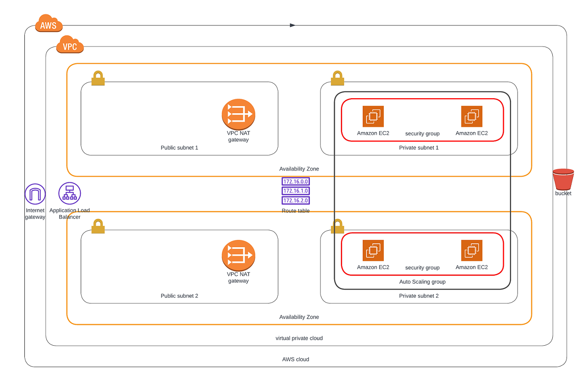Click the lower Availability Zone label
This screenshot has width=588, height=381.
299,317
